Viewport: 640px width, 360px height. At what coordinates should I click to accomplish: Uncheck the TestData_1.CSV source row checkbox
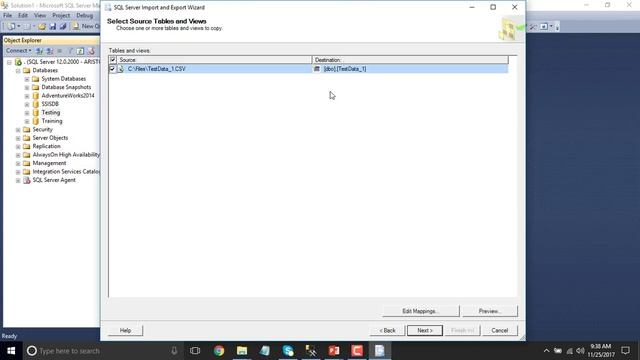coord(113,69)
